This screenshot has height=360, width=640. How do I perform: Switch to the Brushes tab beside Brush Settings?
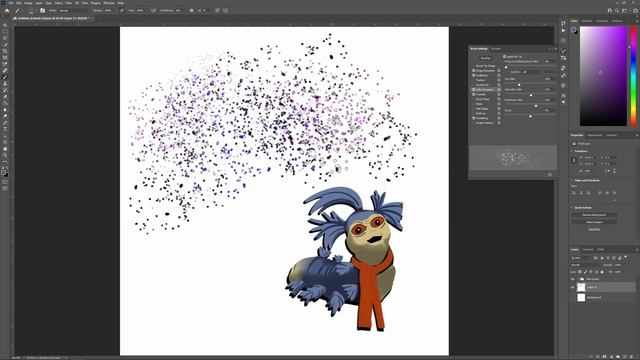pyautogui.click(x=496, y=49)
